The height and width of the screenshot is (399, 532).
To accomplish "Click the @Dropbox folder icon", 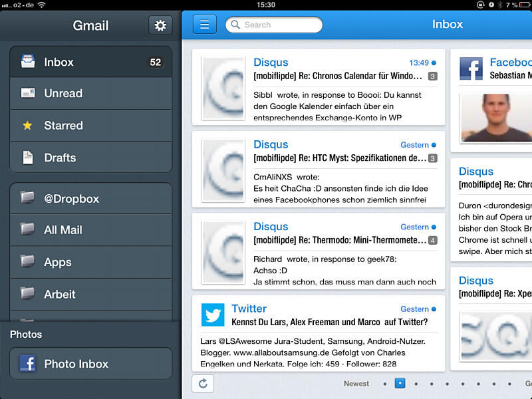I will click(27, 197).
